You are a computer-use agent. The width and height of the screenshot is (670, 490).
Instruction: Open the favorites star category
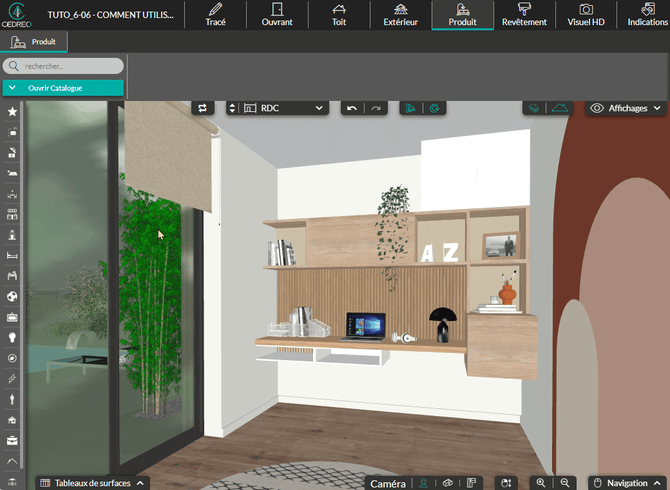(x=12, y=112)
